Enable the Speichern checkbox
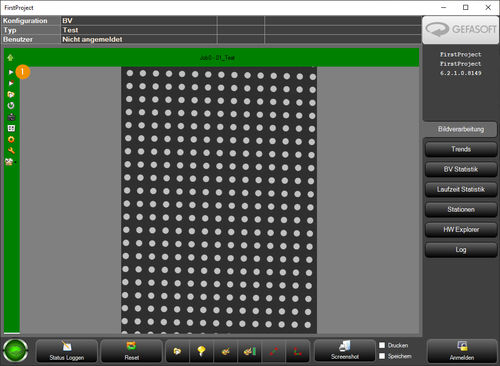Viewport: 500px width, 366px height. (382, 356)
